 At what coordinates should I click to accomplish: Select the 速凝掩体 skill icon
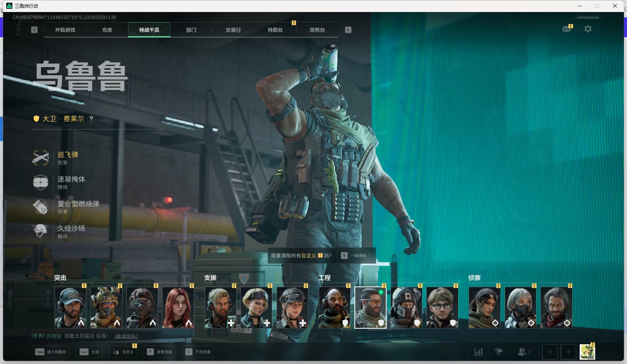pos(41,182)
